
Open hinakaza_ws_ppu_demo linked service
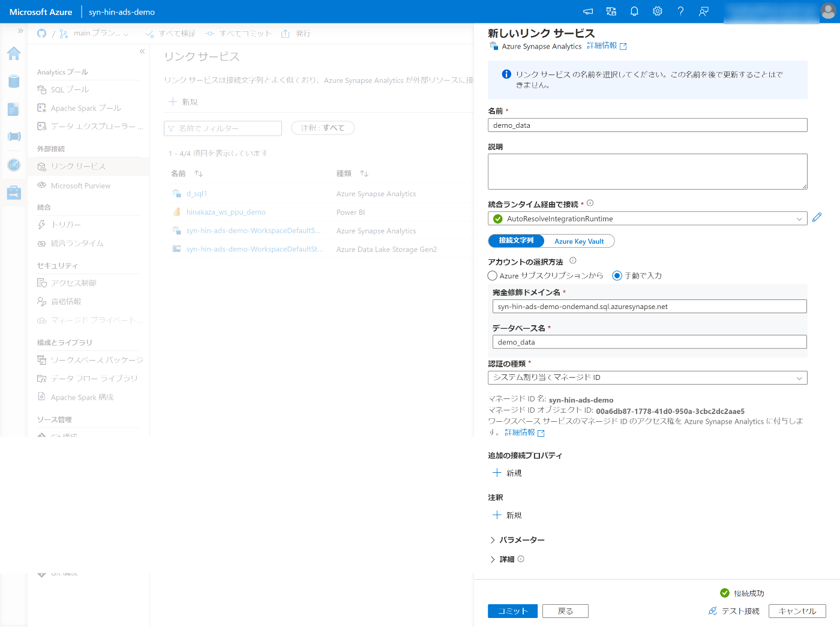226,212
